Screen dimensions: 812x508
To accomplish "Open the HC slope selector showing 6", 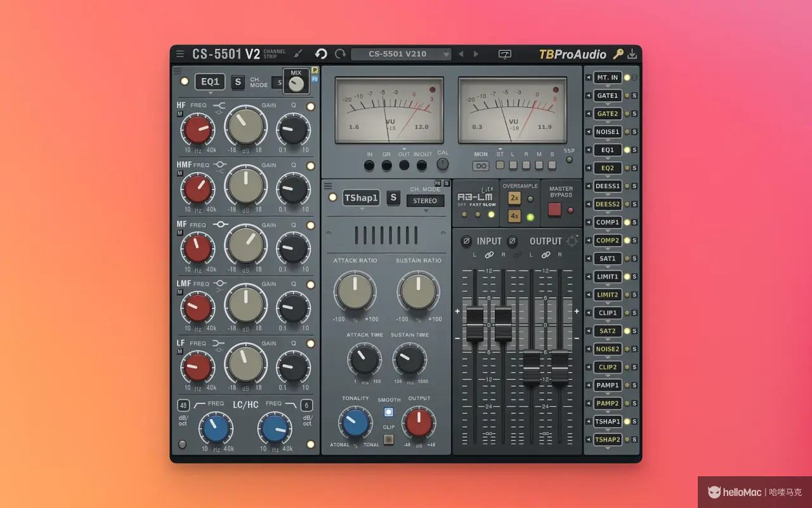I will click(x=306, y=405).
